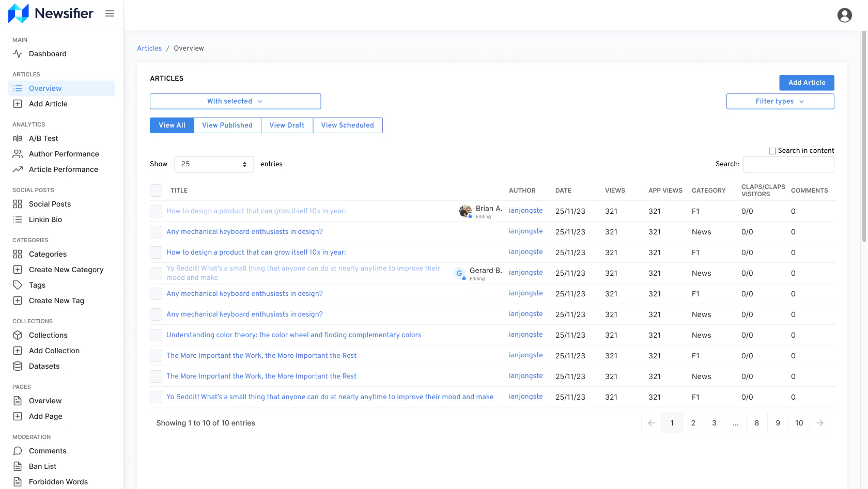868x489 pixels.
Task: Open the Articles breadcrumb link
Action: click(x=149, y=48)
